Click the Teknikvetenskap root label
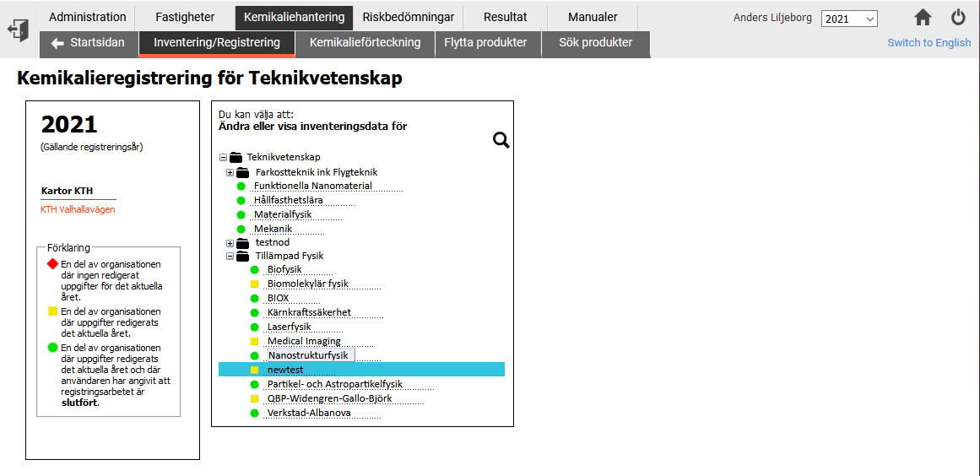980x476 pixels. tap(284, 158)
